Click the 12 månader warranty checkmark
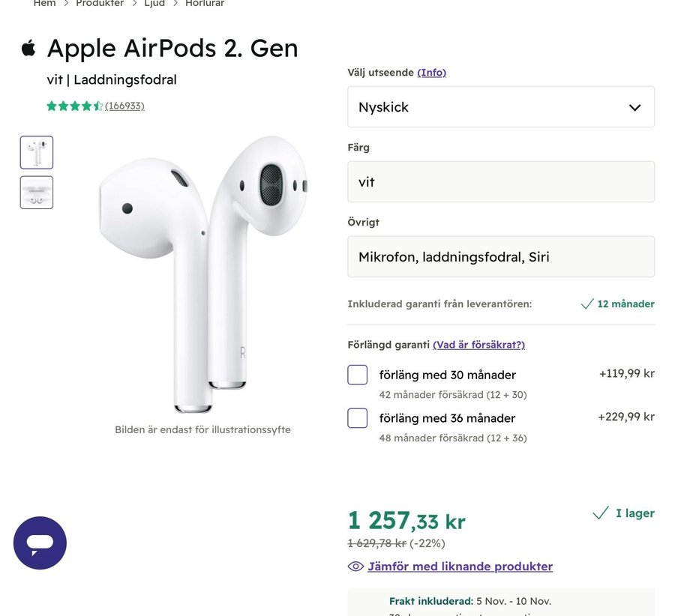Image resolution: width=675 pixels, height=616 pixels. click(x=587, y=304)
